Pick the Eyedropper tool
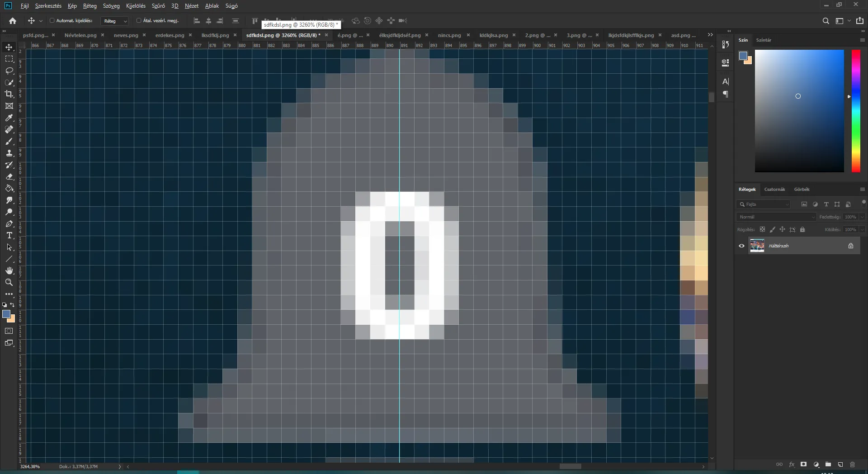The image size is (868, 474). click(9, 118)
